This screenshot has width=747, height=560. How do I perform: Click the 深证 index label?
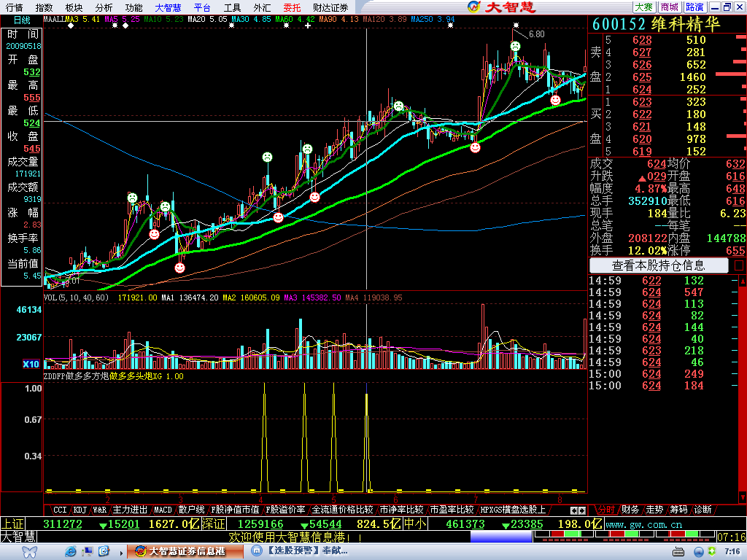pos(214,524)
